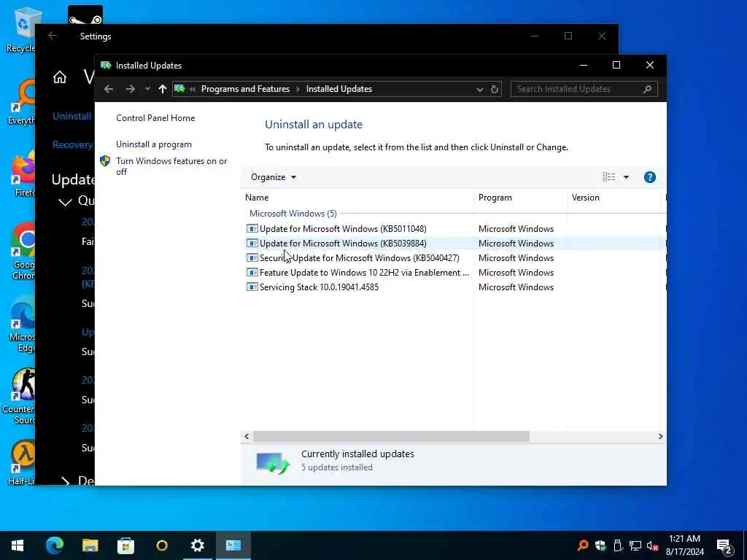Change view with the view icon
The image size is (747, 560).
pos(609,177)
